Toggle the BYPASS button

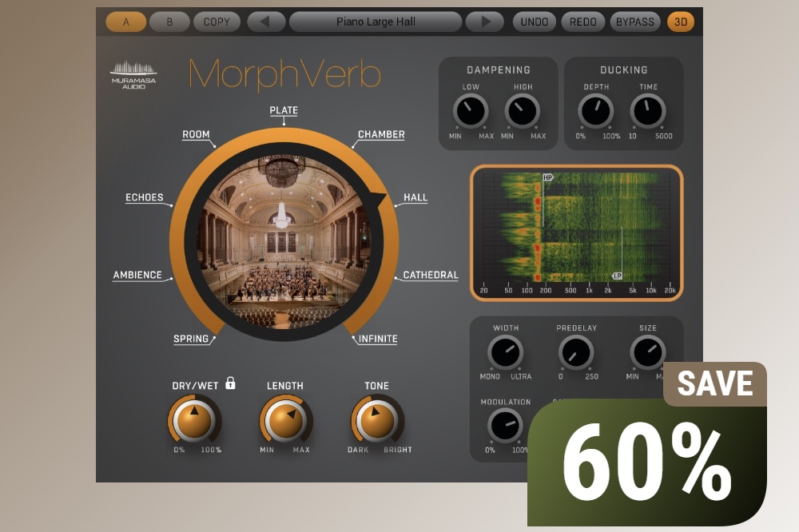pos(635,22)
